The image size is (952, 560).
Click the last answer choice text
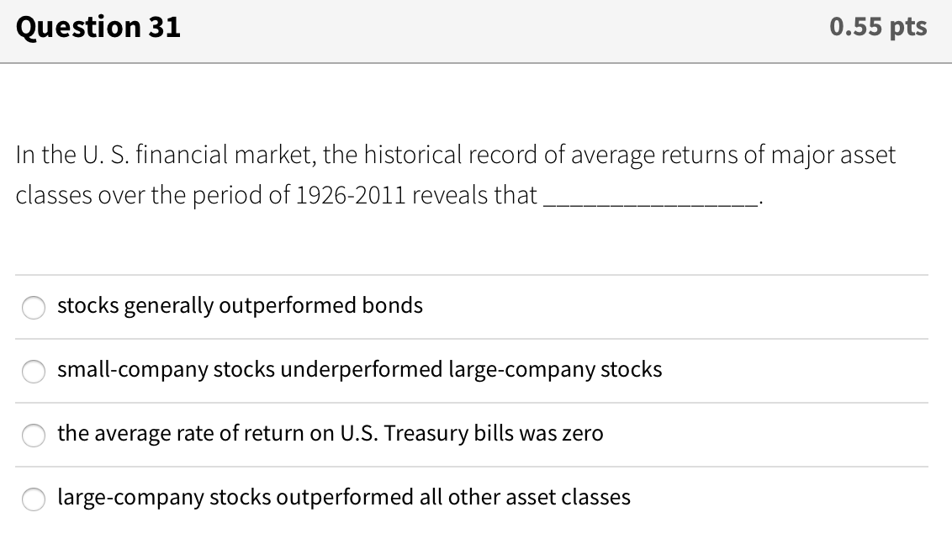pyautogui.click(x=344, y=498)
